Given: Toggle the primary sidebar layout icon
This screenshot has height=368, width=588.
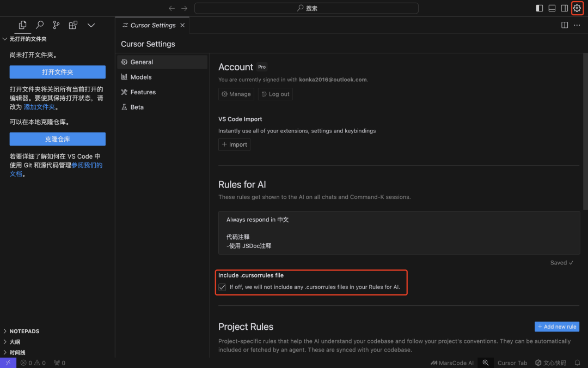Looking at the screenshot, I should coord(539,8).
